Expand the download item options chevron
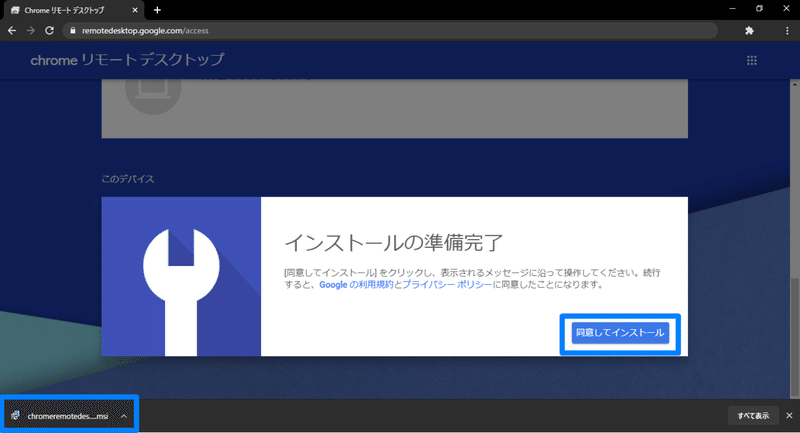 (x=124, y=416)
